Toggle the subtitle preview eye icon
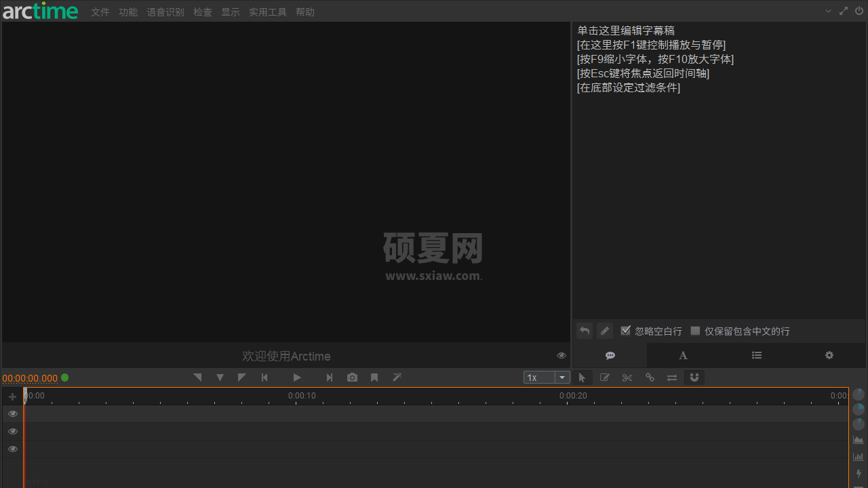This screenshot has width=868, height=488. (561, 355)
